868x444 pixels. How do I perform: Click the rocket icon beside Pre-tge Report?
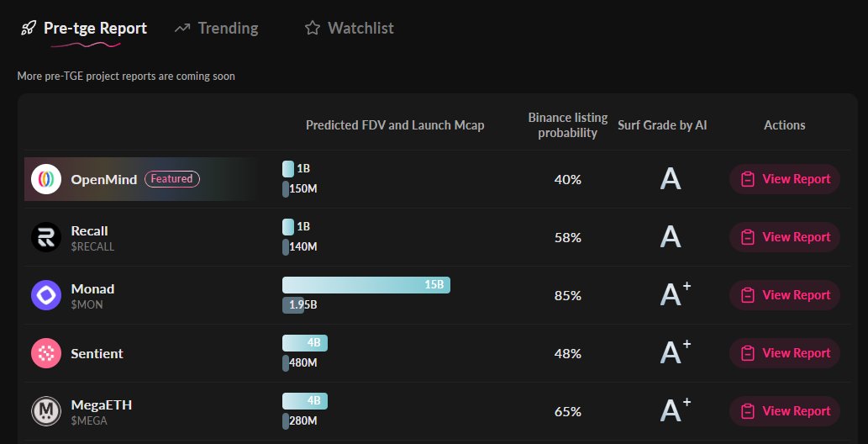[29, 29]
